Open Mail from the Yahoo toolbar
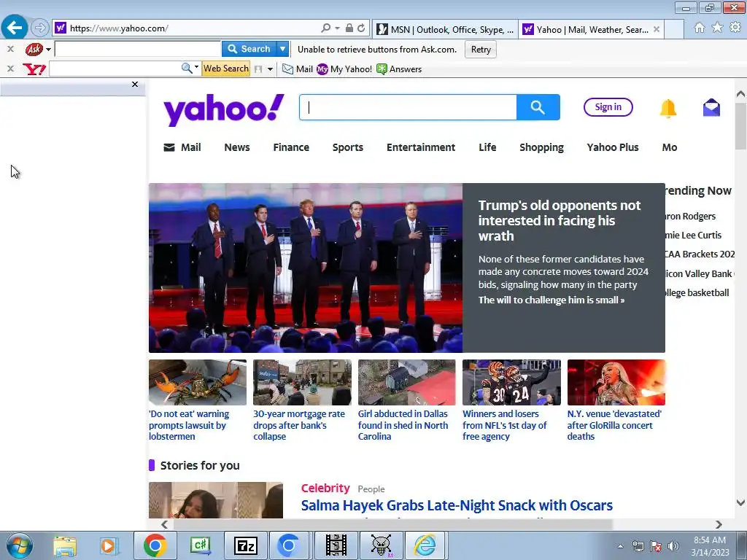 (298, 69)
